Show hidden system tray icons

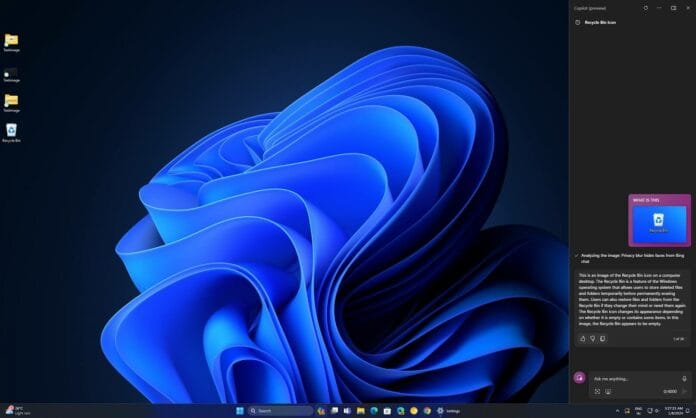[617, 411]
